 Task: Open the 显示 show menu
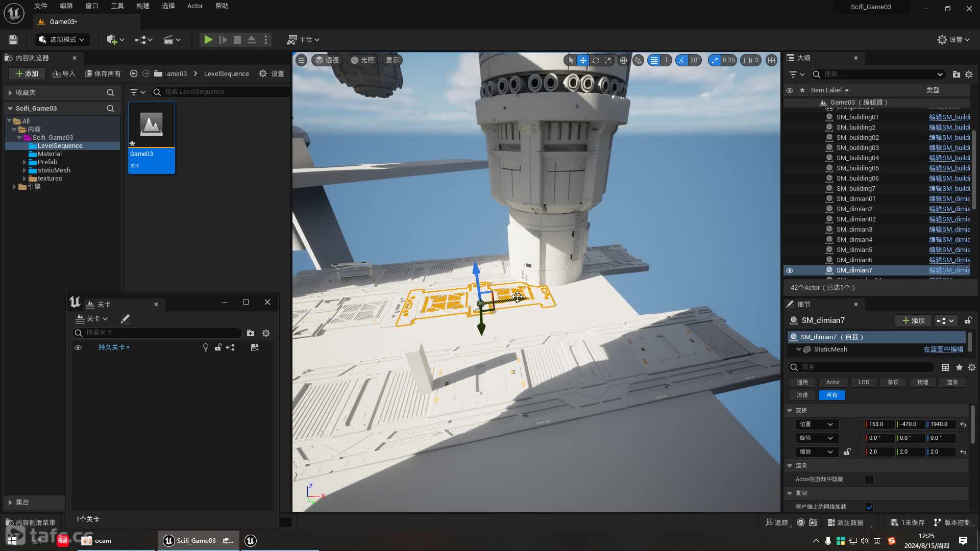click(393, 60)
